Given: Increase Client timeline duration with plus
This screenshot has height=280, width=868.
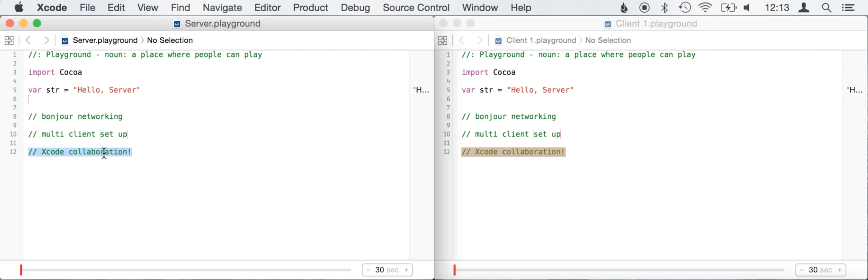Looking at the screenshot, I should [x=840, y=270].
